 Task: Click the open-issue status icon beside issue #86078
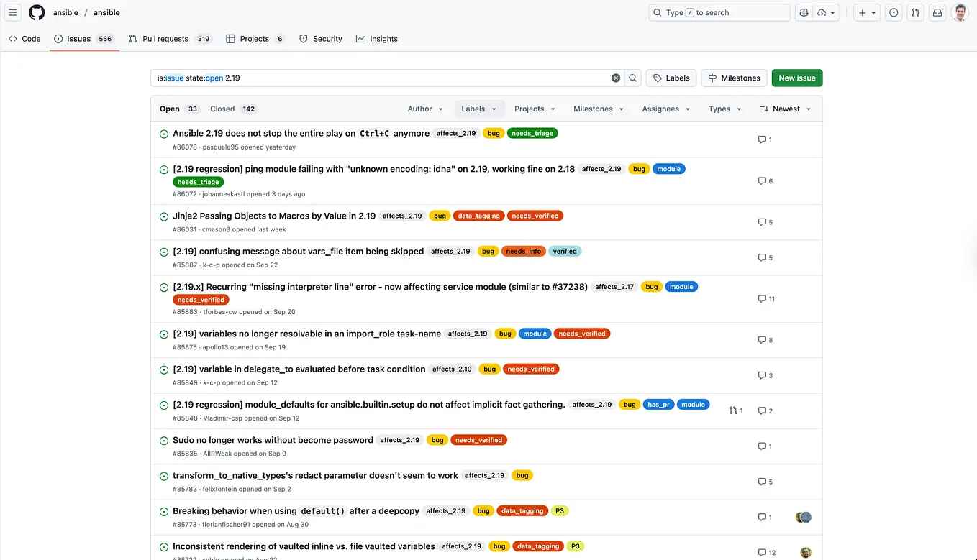coord(163,134)
